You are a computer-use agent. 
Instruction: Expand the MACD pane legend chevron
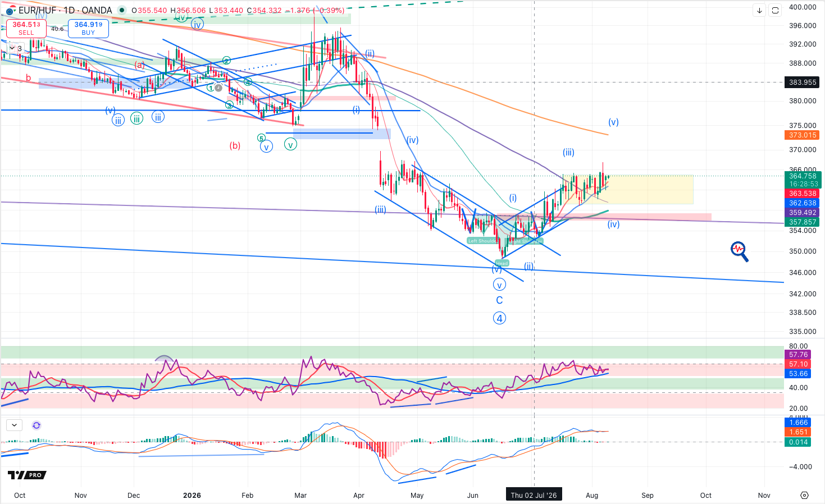pos(14,425)
